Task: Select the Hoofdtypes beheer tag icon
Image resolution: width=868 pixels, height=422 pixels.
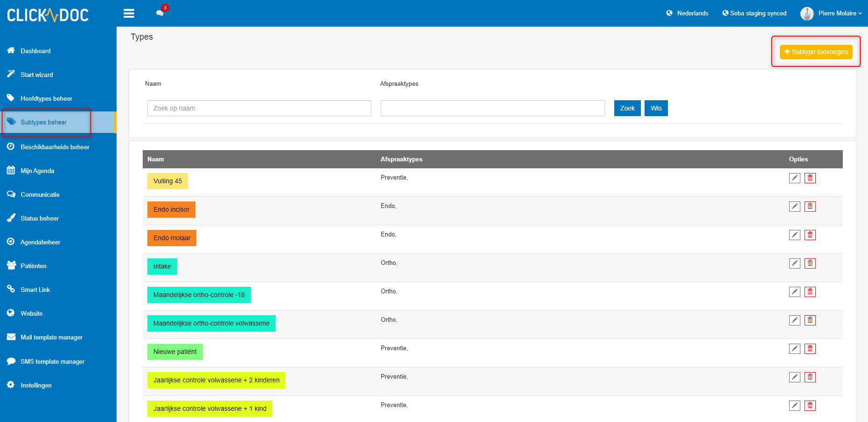Action: tap(10, 98)
